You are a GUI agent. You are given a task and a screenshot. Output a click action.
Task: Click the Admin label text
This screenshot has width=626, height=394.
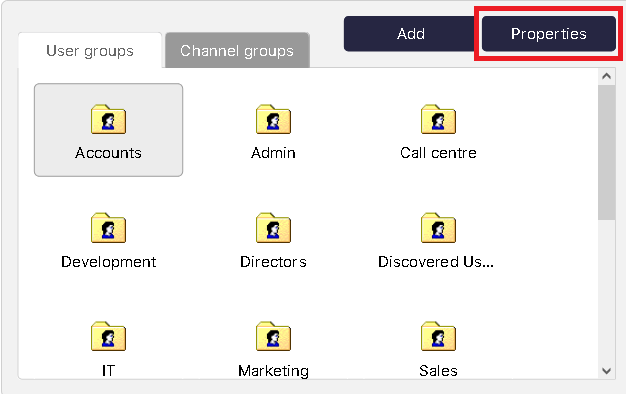click(273, 153)
